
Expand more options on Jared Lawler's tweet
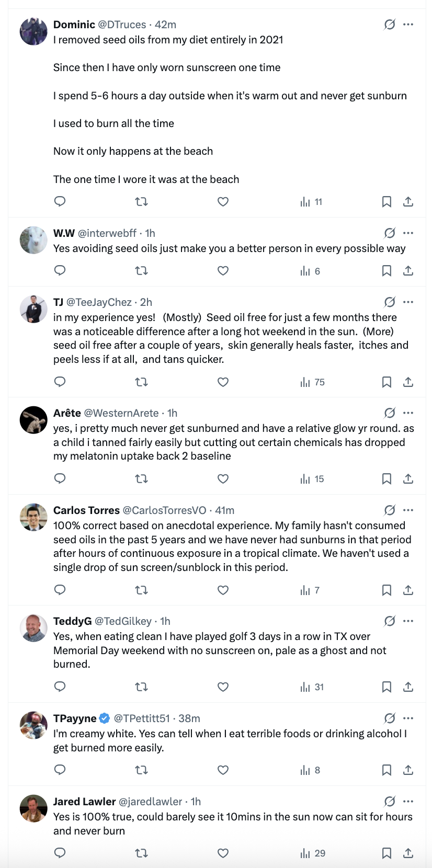pos(408,802)
